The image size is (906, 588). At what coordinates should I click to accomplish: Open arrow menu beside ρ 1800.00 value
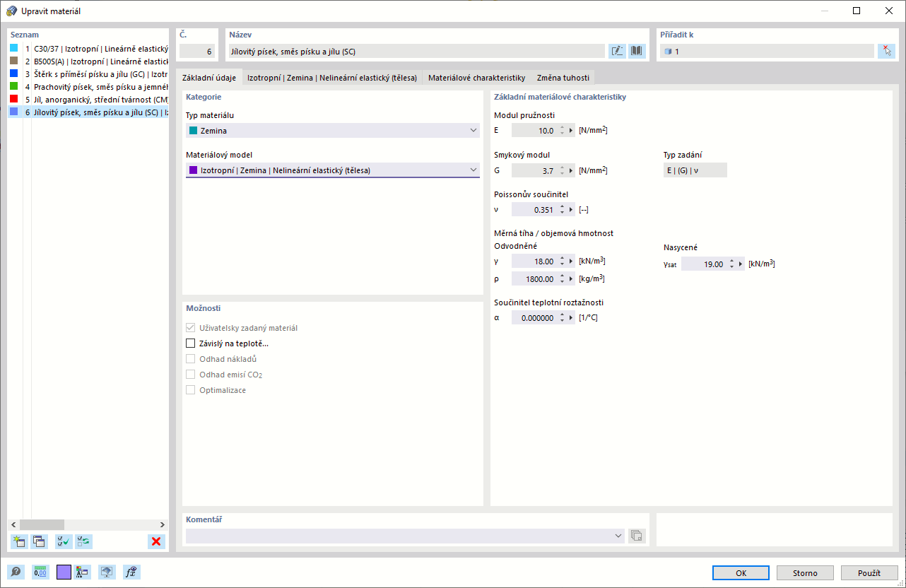click(571, 279)
